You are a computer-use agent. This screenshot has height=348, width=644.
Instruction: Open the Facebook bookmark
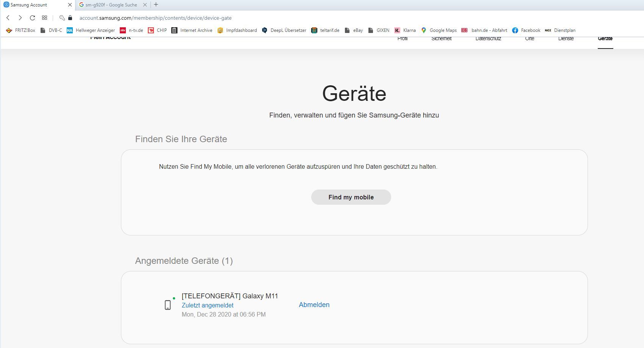point(526,30)
